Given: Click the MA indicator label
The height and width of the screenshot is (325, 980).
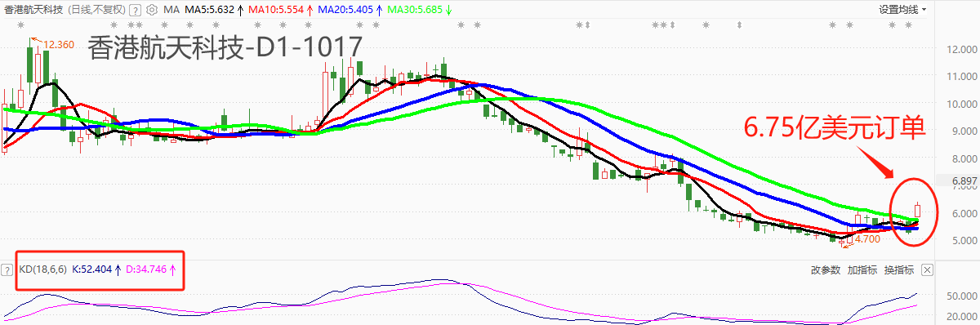Looking at the screenshot, I should pyautogui.click(x=171, y=10).
